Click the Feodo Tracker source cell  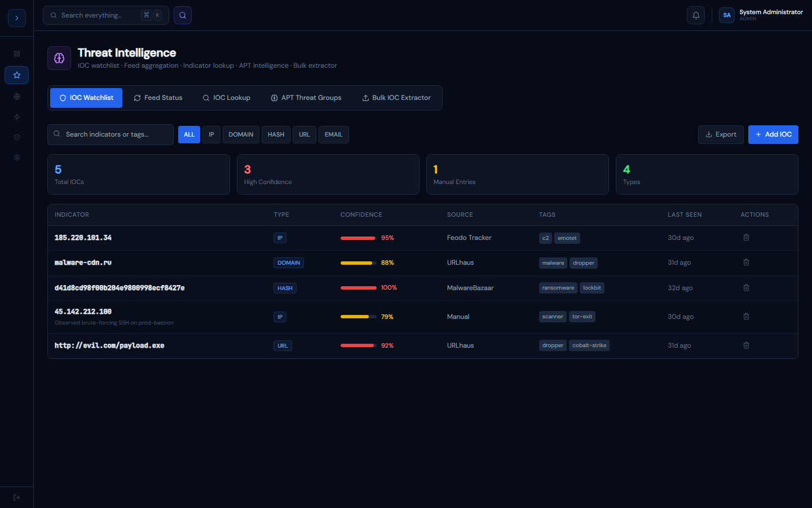pos(469,238)
